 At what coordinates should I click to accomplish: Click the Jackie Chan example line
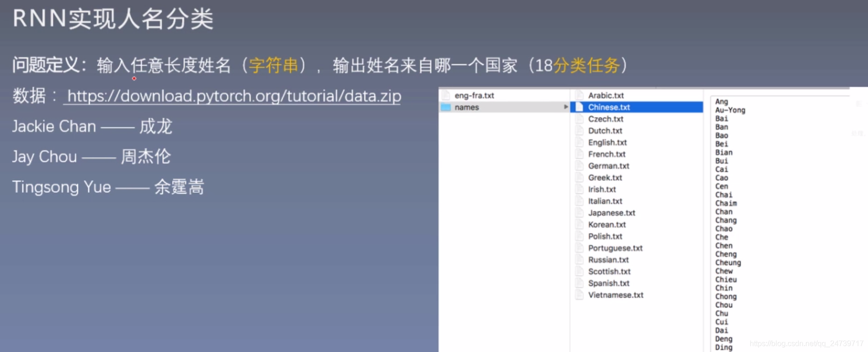click(x=92, y=126)
